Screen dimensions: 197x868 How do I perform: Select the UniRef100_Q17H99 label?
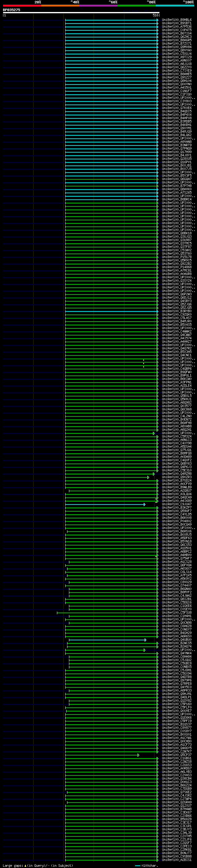click(177, 152)
